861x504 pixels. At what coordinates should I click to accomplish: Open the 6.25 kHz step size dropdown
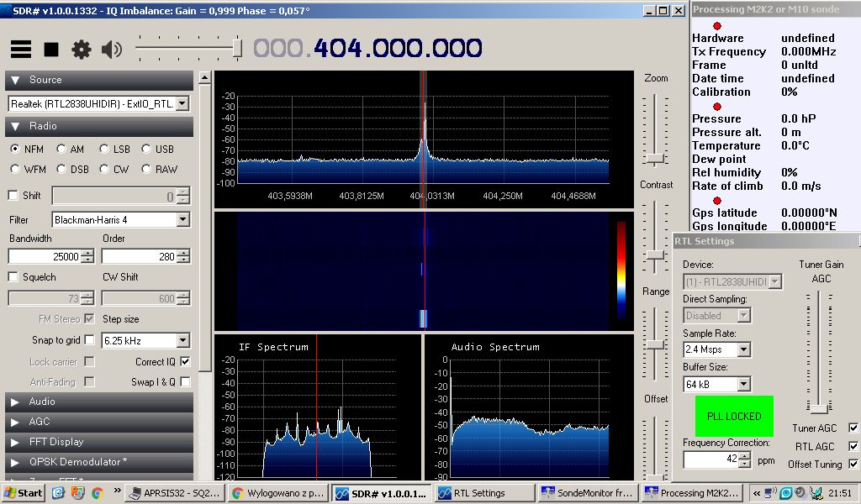point(182,340)
